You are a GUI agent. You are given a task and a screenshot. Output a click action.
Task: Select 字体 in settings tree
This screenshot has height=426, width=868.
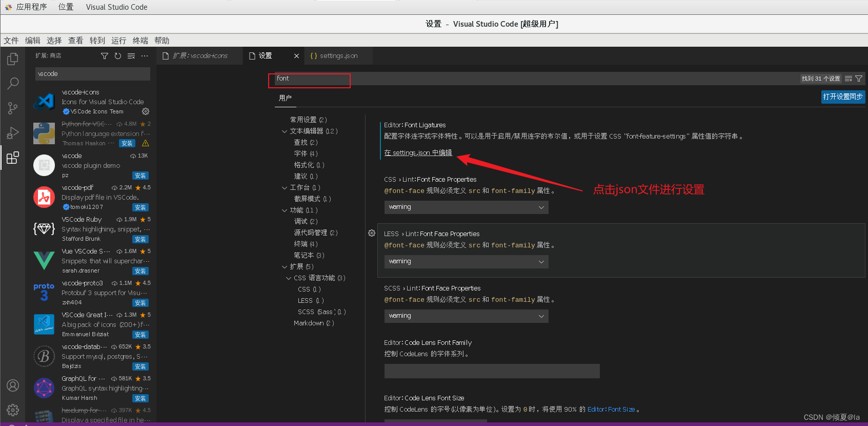pyautogui.click(x=306, y=153)
